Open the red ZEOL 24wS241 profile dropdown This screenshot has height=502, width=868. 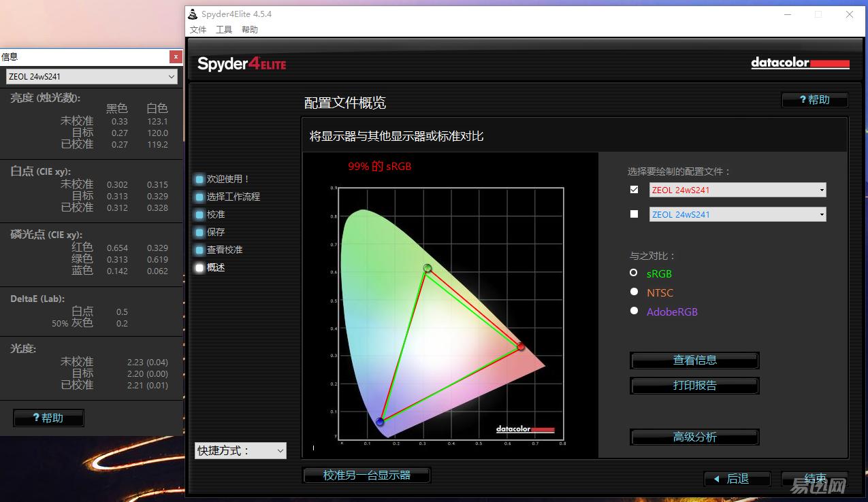[738, 190]
